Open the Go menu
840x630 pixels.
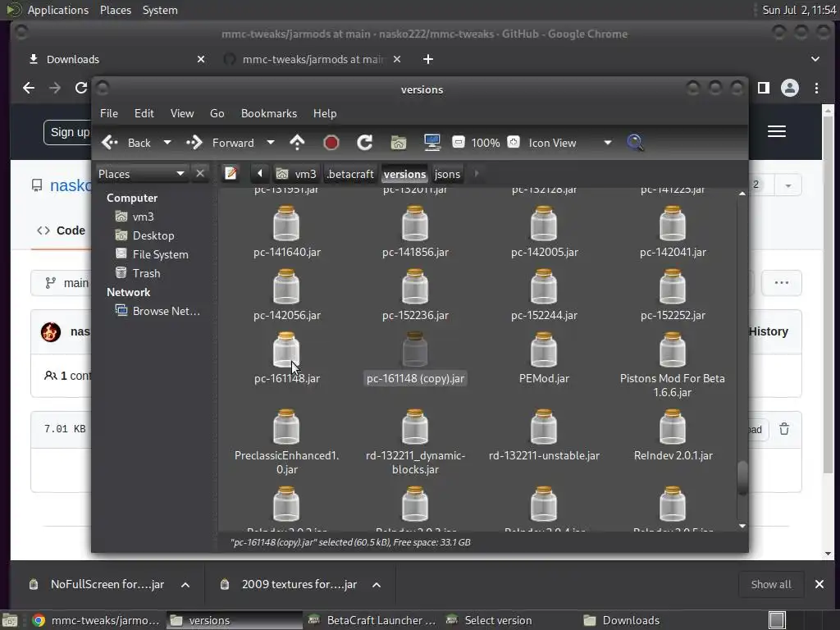tap(217, 113)
